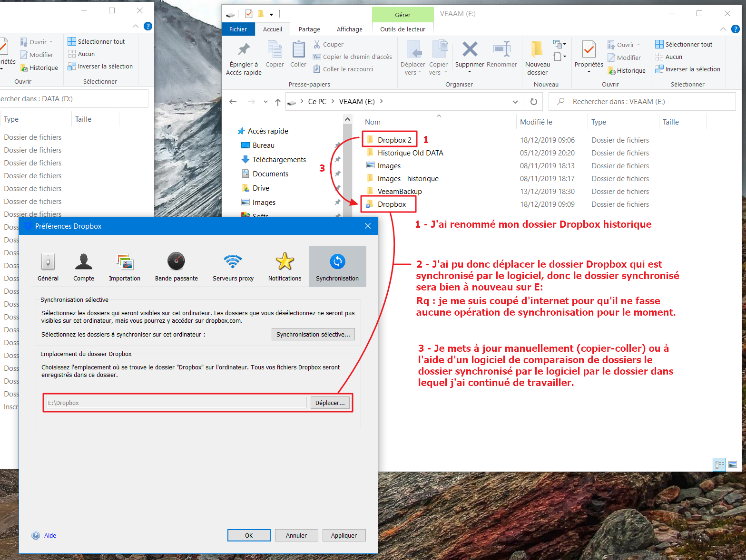Click the Coller clipboard icon
The width and height of the screenshot is (746, 560).
(x=298, y=54)
